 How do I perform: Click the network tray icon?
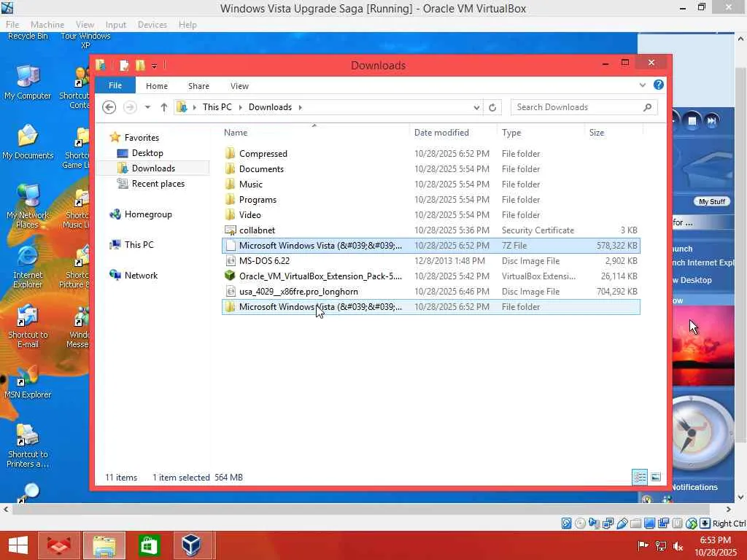pos(661,545)
